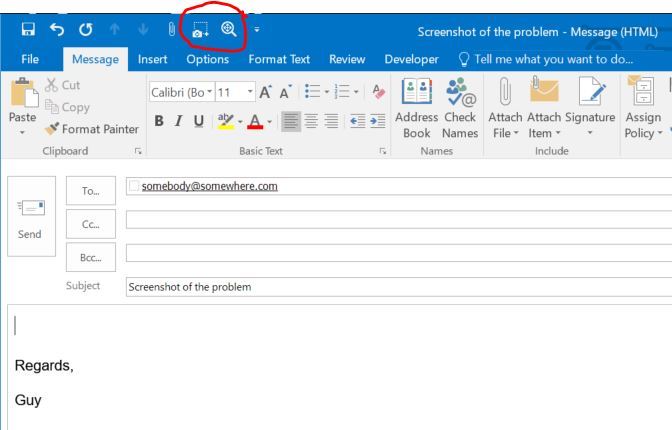Open the Signature menu
This screenshot has width=672, height=430.
pyautogui.click(x=590, y=108)
